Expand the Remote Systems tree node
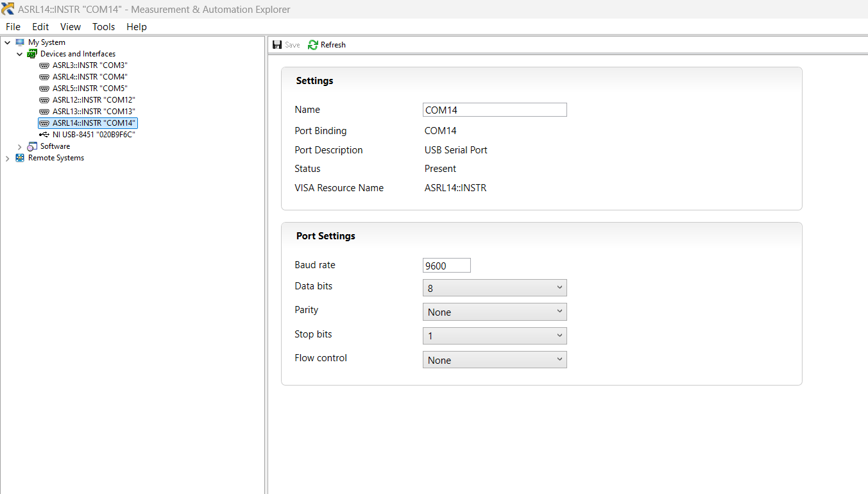 tap(8, 158)
